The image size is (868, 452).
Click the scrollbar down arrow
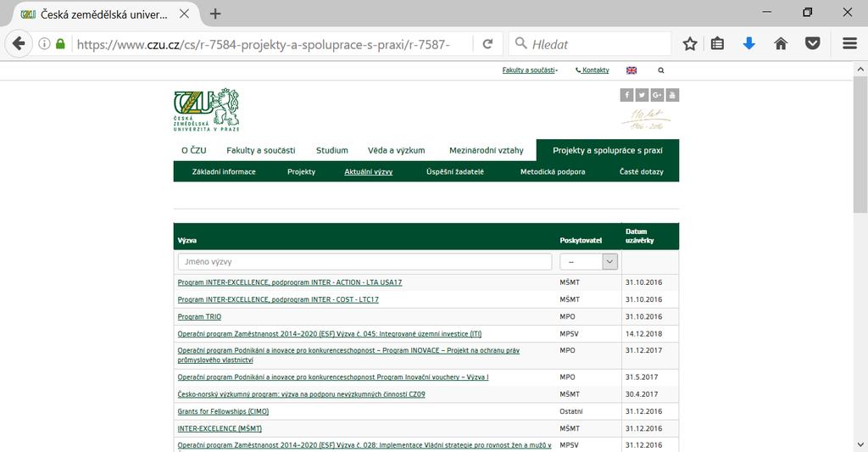[x=860, y=444]
